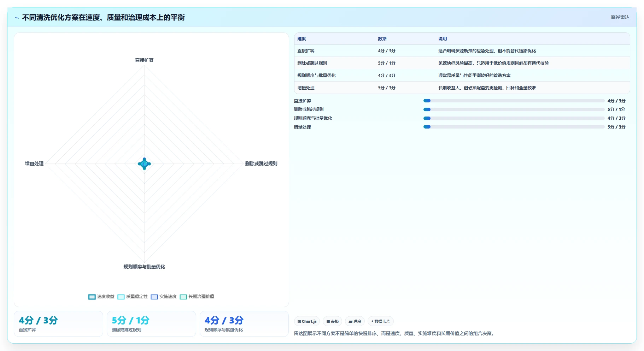Screen dimensions: 644x351
Task: Click the 规则顺序与批量优化 radar axis label
Action: pyautogui.click(x=144, y=267)
